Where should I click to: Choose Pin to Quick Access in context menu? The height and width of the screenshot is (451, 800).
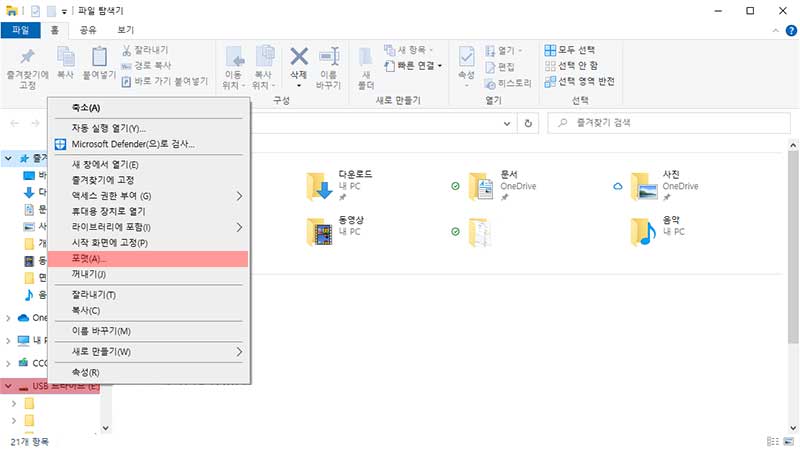[148, 180]
